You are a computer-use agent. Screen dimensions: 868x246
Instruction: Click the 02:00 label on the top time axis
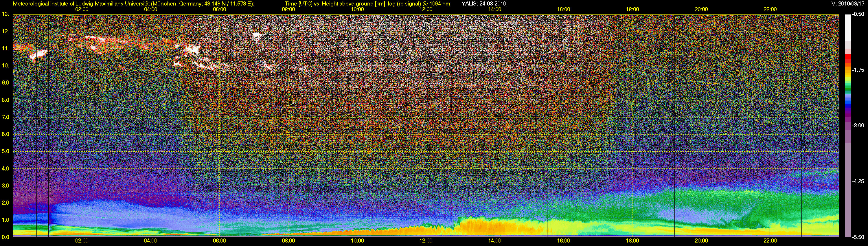pos(82,10)
